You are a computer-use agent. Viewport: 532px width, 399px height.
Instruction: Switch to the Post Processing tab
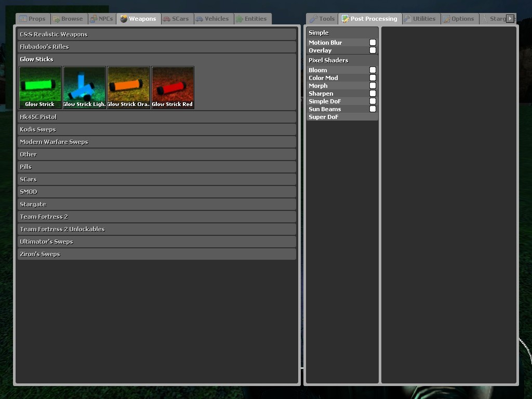(x=369, y=18)
